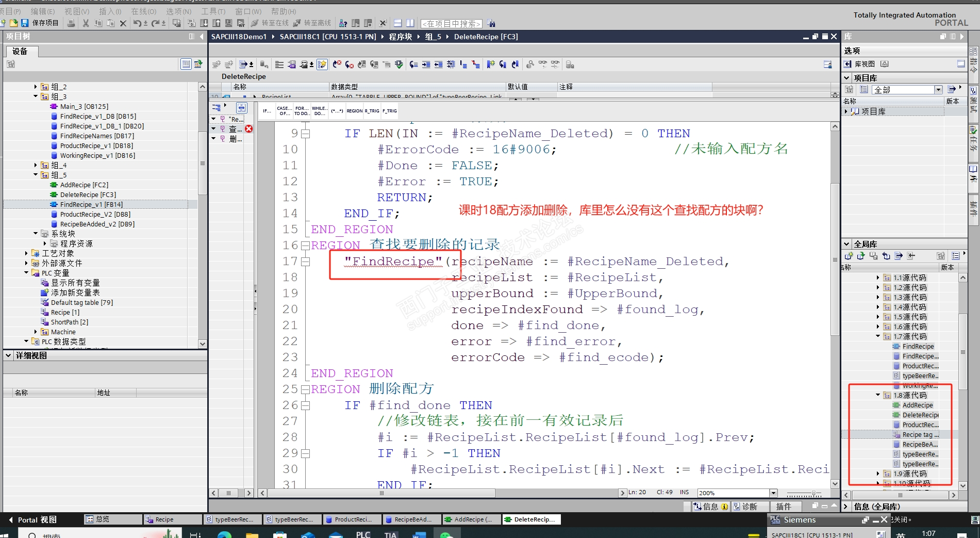Click the Undo arrow in the main toolbar
This screenshot has height=538, width=980.
pos(137,23)
